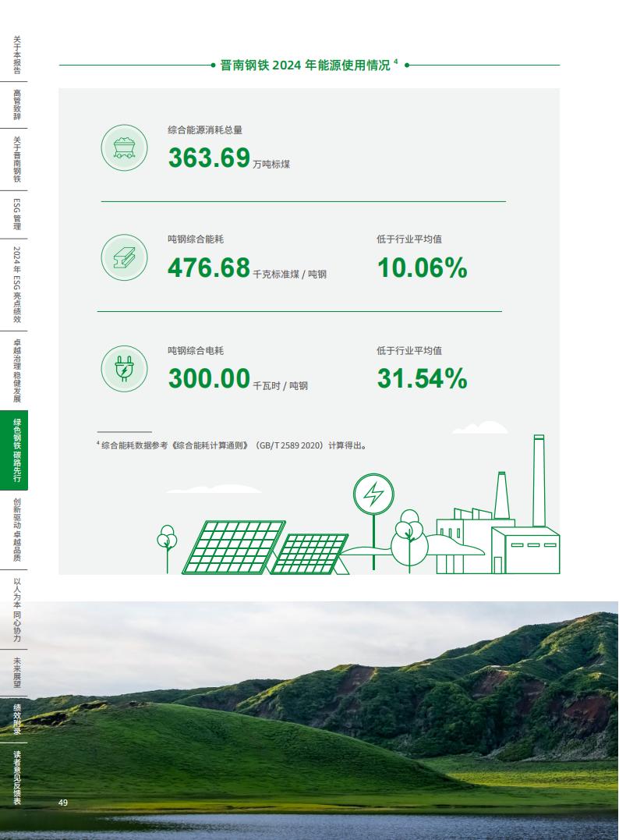Select the value 476.68
The height and width of the screenshot is (840, 619).
coord(209,268)
